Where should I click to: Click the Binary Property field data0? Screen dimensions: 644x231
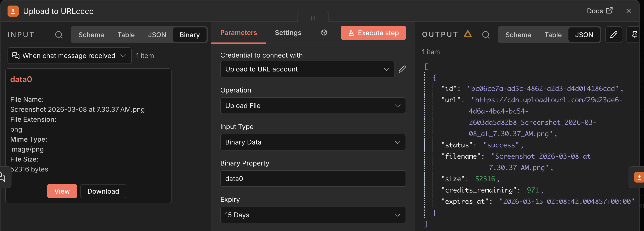313,179
